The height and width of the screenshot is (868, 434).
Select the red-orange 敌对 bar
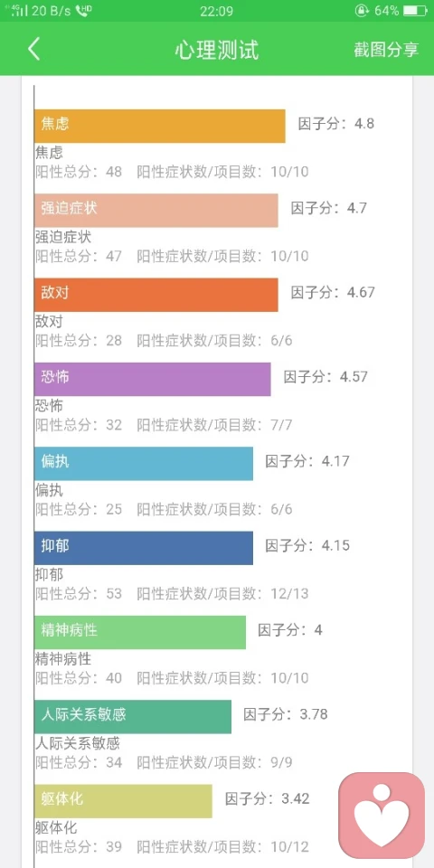(156, 295)
